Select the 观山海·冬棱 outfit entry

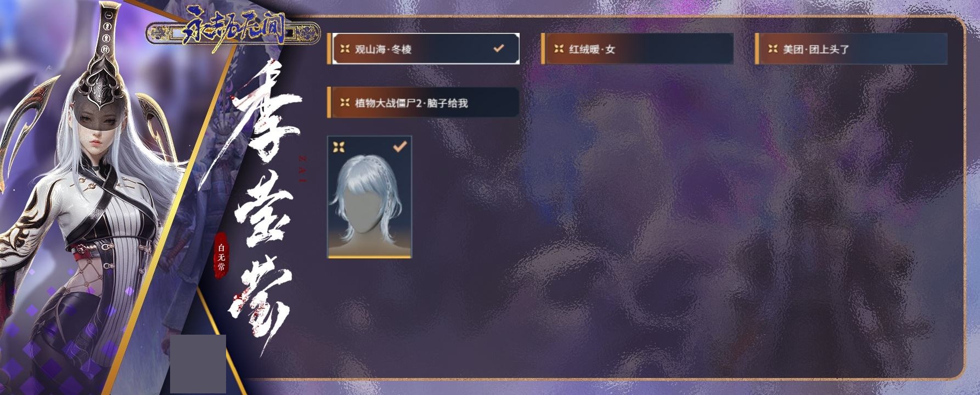423,49
